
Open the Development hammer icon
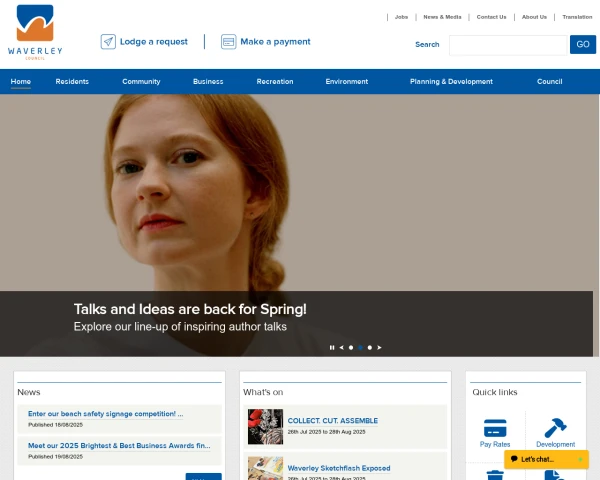555,428
